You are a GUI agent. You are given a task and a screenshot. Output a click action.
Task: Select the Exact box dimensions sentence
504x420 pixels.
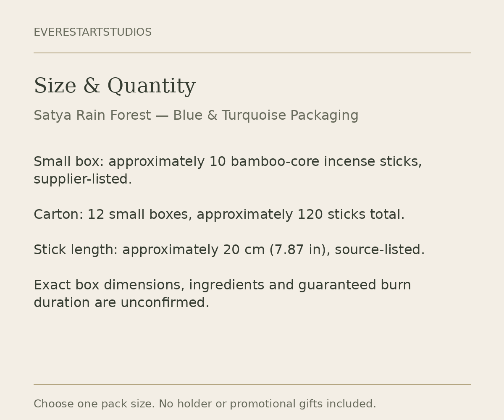[x=222, y=294]
